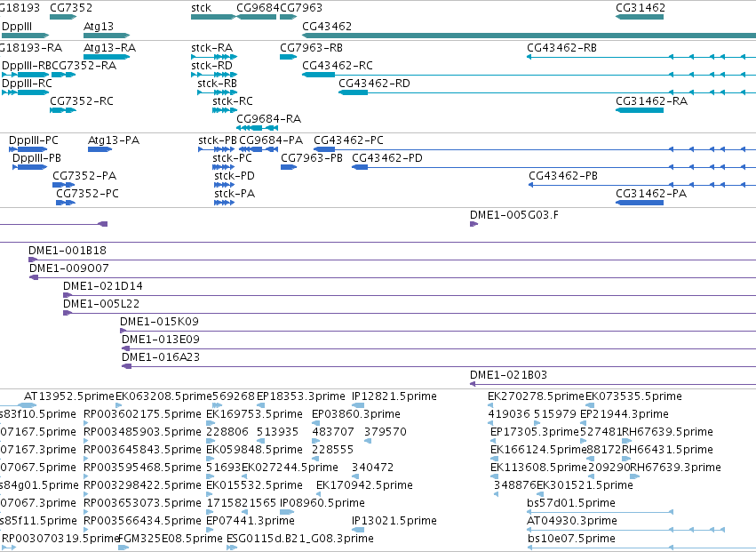Screen dimensions: 756x552
Task: Click protein CG9684-PA label
Action: [x=271, y=140]
